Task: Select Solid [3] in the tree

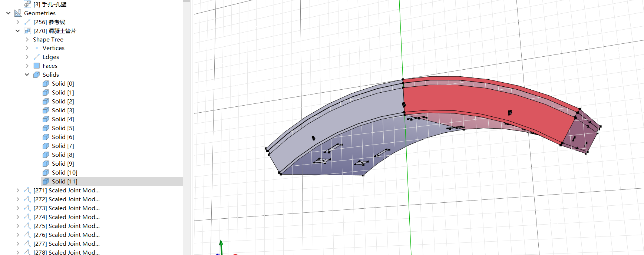Action: tap(63, 110)
